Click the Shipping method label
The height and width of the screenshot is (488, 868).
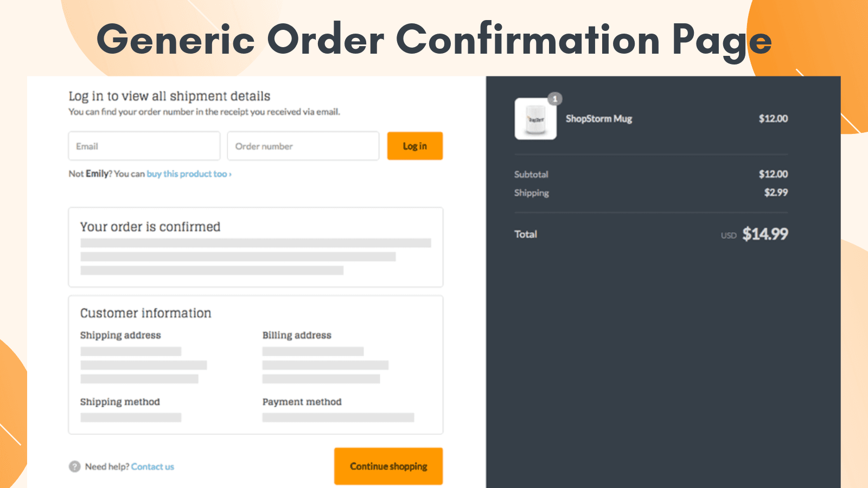tap(120, 402)
